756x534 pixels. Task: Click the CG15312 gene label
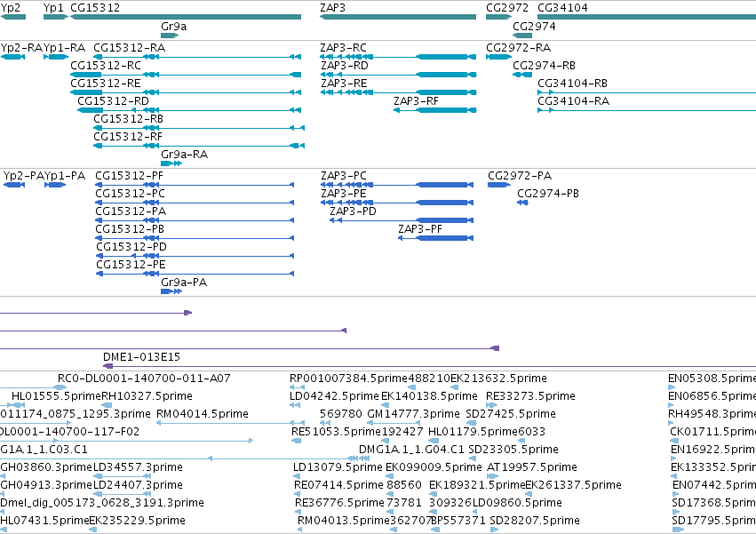click(x=95, y=8)
